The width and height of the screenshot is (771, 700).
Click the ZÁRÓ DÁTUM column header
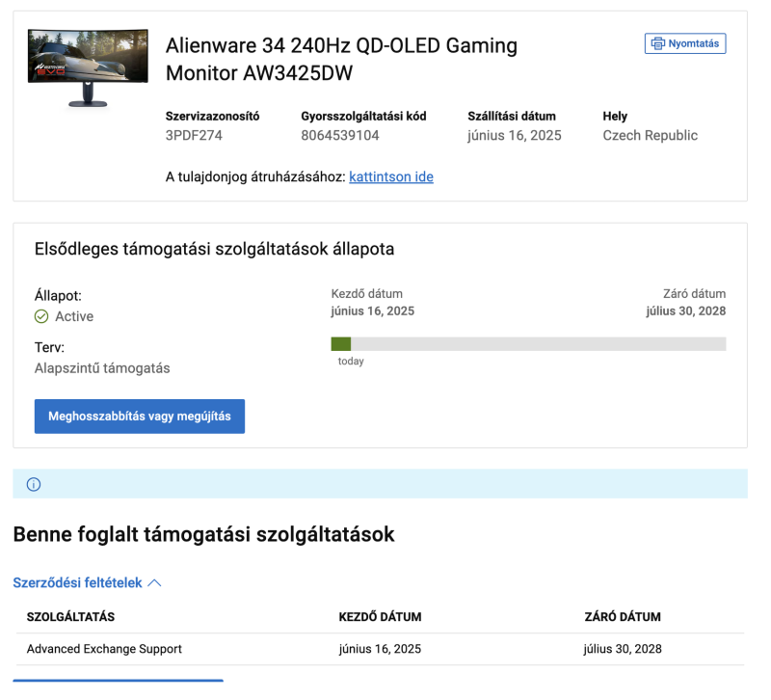click(623, 617)
